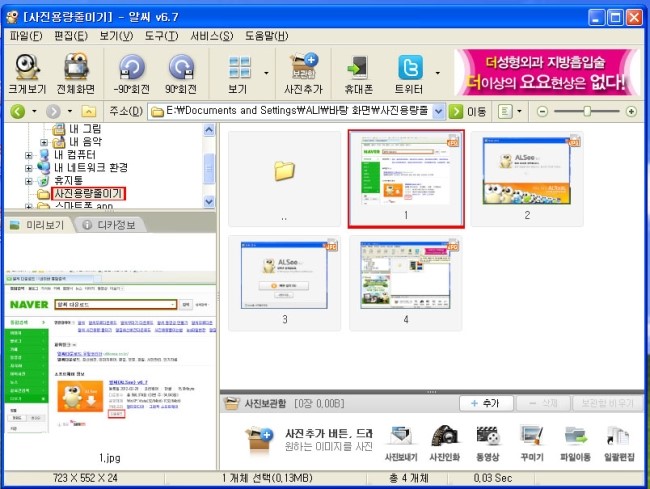Click the 추가 button in 사진보관함
The image size is (650, 489).
[484, 402]
